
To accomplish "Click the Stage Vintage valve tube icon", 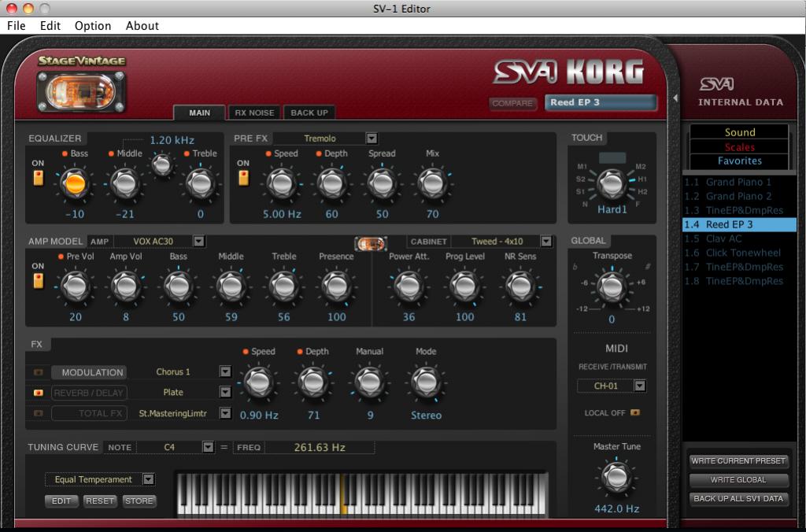I will 81,92.
